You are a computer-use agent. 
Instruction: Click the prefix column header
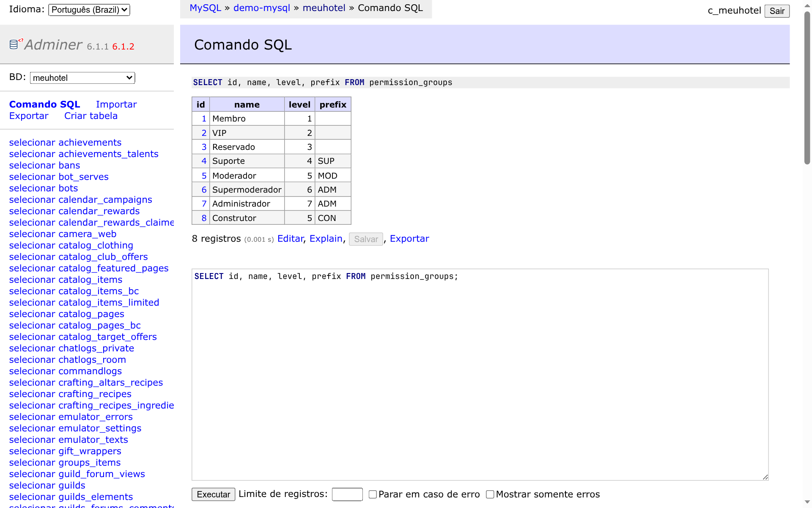coord(333,105)
